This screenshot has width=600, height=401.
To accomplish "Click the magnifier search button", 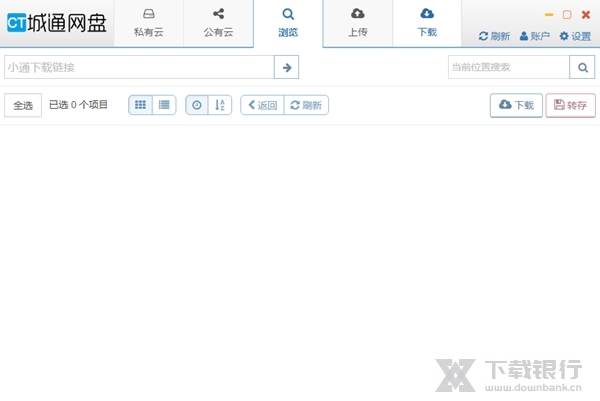I will pyautogui.click(x=582, y=67).
